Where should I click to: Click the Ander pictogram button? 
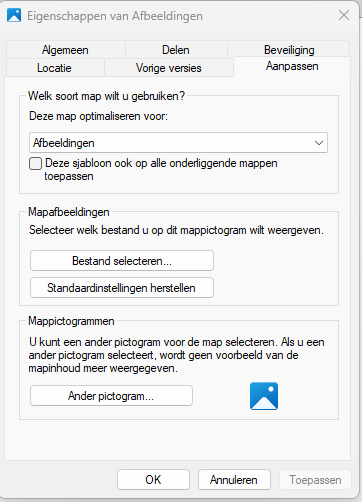[x=111, y=396]
